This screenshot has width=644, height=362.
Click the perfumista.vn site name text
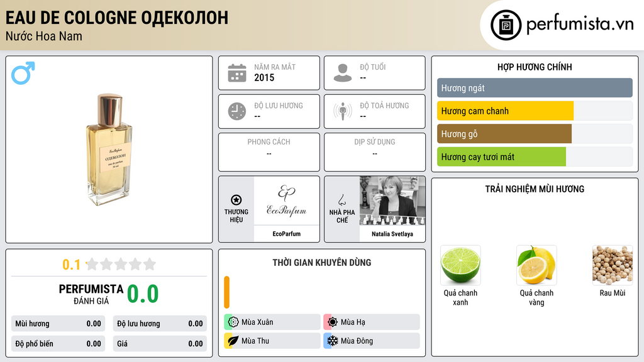click(580, 25)
